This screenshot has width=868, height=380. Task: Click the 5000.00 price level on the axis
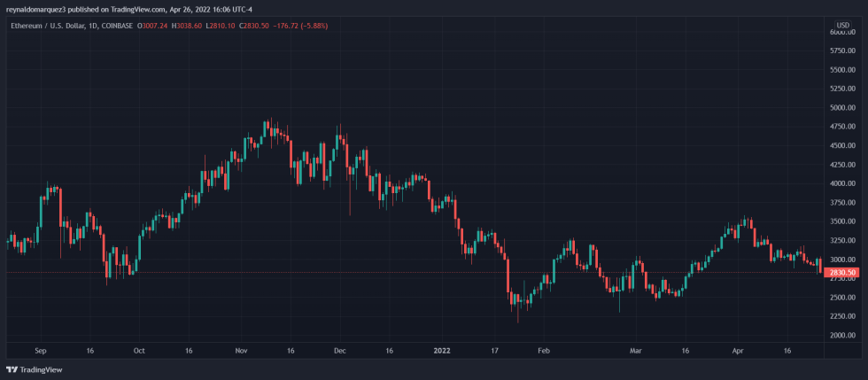tap(842, 108)
